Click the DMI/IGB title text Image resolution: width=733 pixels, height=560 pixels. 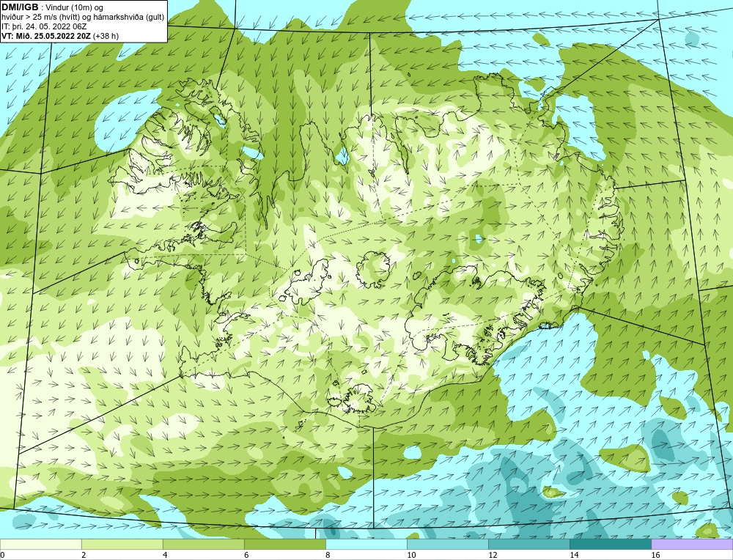click(20, 7)
